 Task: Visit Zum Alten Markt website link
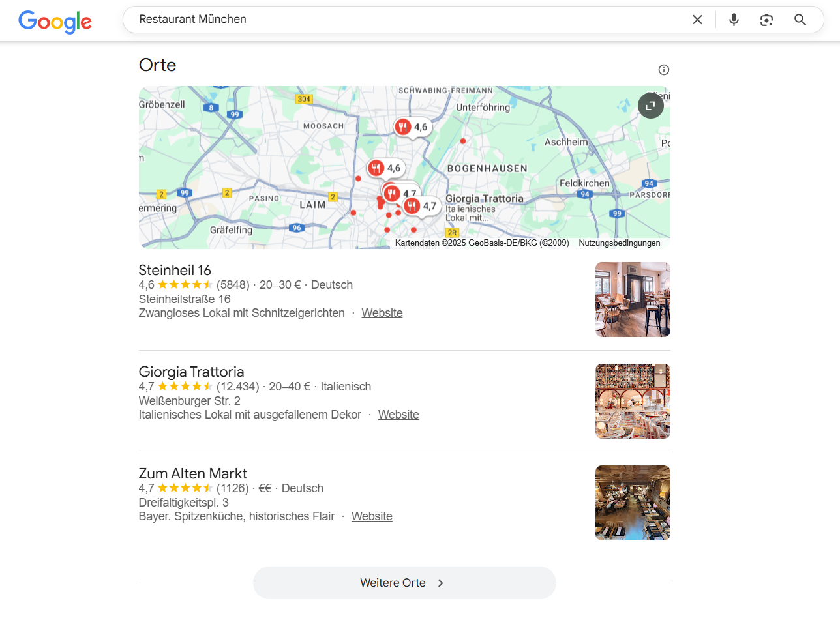[x=372, y=516]
